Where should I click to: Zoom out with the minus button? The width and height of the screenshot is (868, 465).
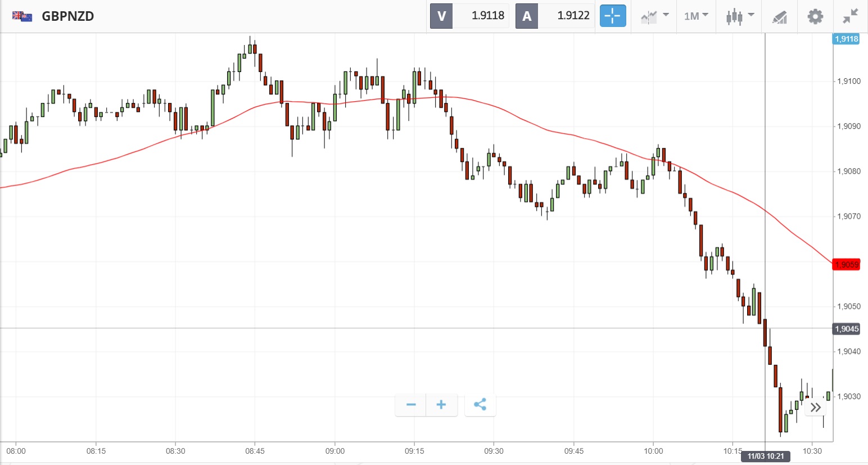[411, 405]
